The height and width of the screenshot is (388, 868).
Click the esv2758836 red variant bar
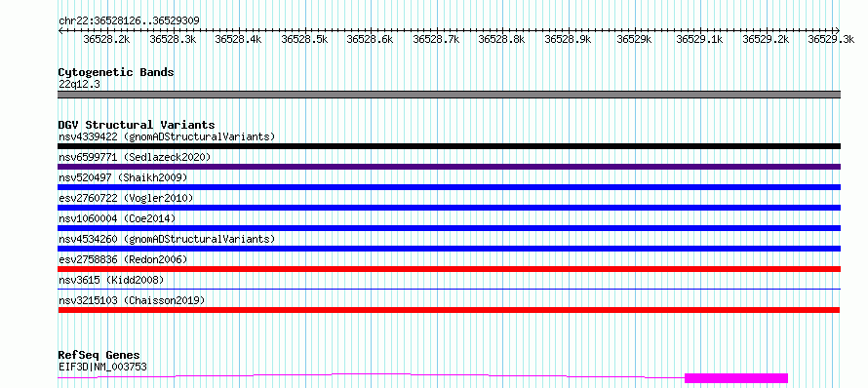point(449,269)
